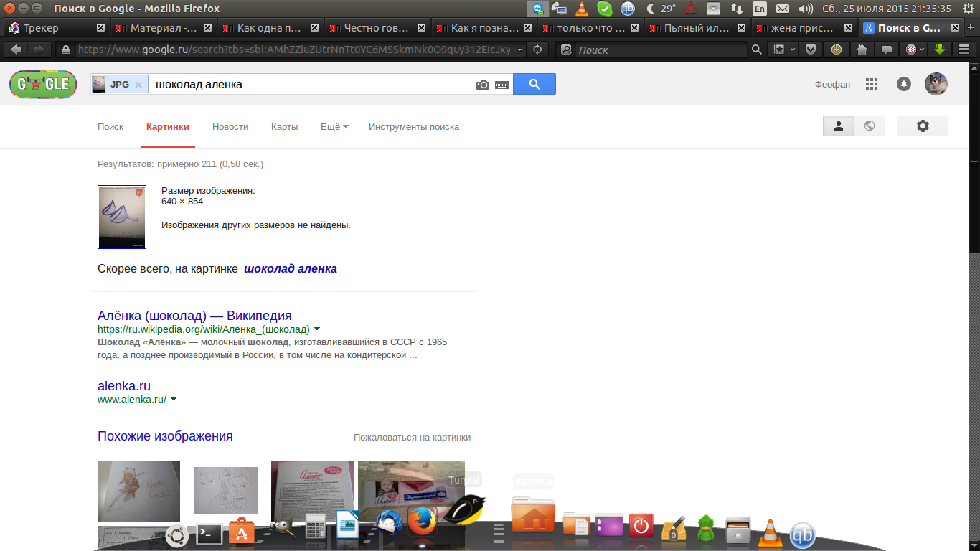Screen dimensions: 980x551
Task: Click the шоколад аленка best guess link
Action: click(x=291, y=269)
